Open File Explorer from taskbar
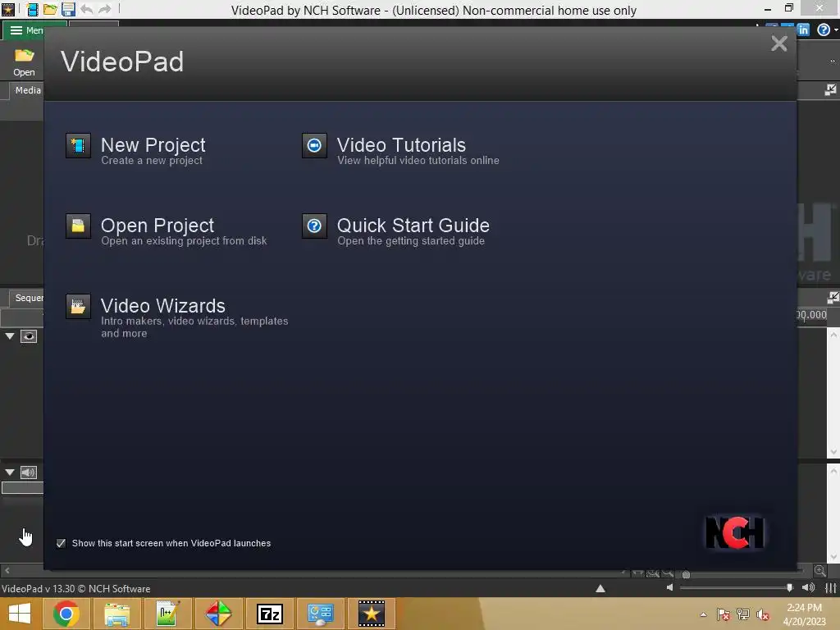 pos(116,614)
